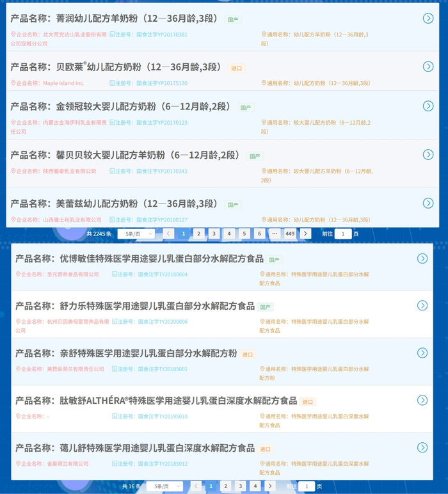Click company name Maple Island Inc.
The width and height of the screenshot is (448, 494).
(x=63, y=83)
